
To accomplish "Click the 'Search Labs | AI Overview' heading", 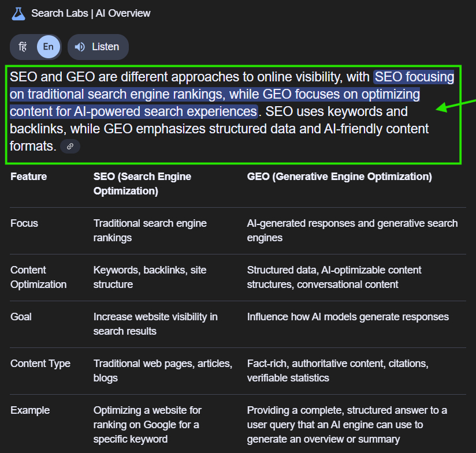I will (91, 13).
